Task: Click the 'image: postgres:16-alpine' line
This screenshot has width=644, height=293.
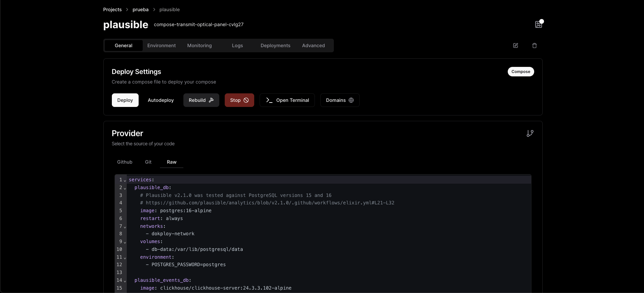Action: pyautogui.click(x=176, y=210)
